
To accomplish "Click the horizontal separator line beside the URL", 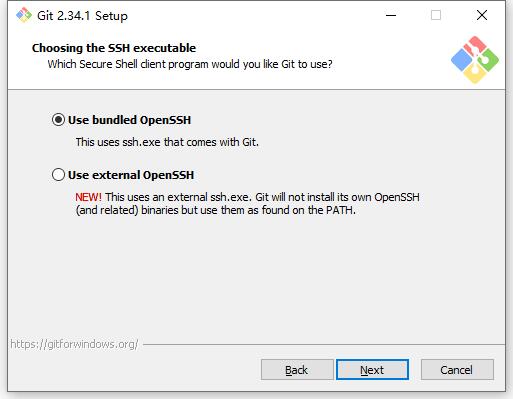I will [324, 344].
